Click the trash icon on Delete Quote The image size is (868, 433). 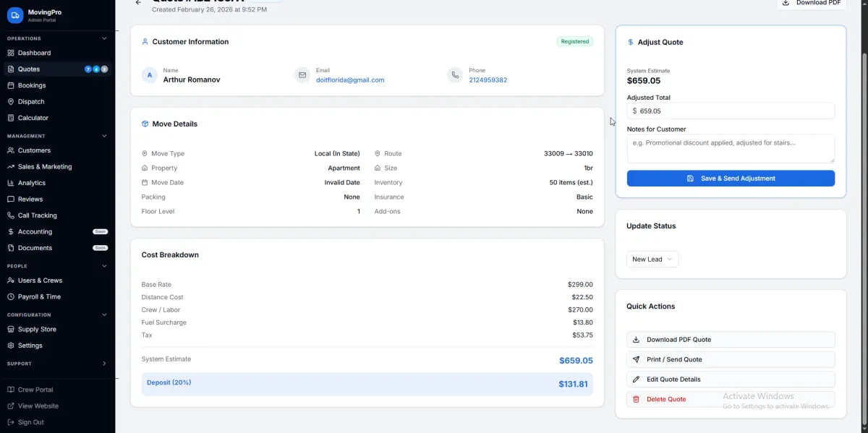pyautogui.click(x=637, y=399)
